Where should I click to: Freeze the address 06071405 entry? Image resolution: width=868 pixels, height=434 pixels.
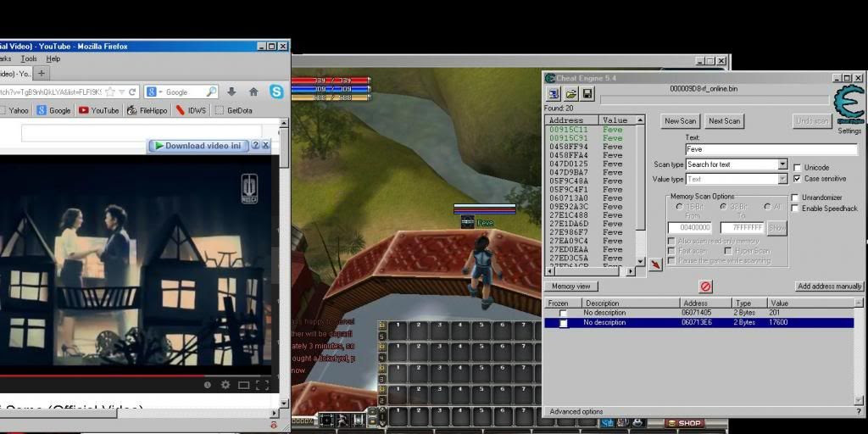coord(563,314)
